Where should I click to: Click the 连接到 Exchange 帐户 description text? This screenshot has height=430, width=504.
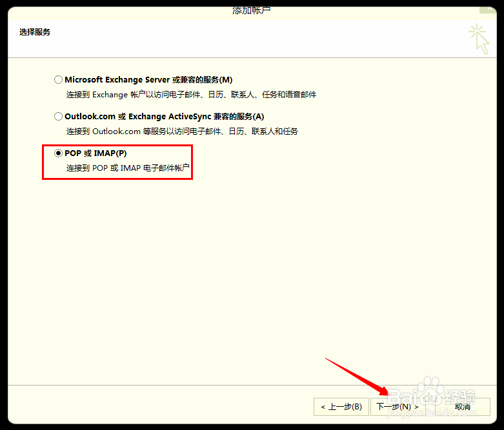click(x=191, y=94)
